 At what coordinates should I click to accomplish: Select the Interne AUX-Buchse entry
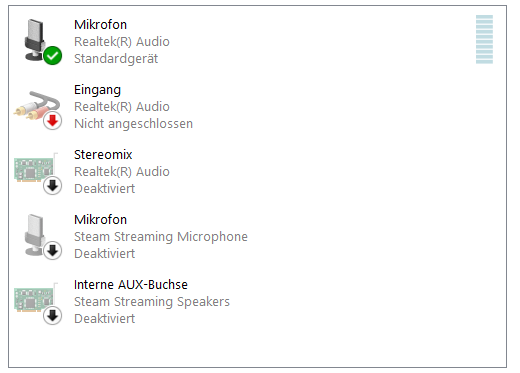click(x=257, y=302)
